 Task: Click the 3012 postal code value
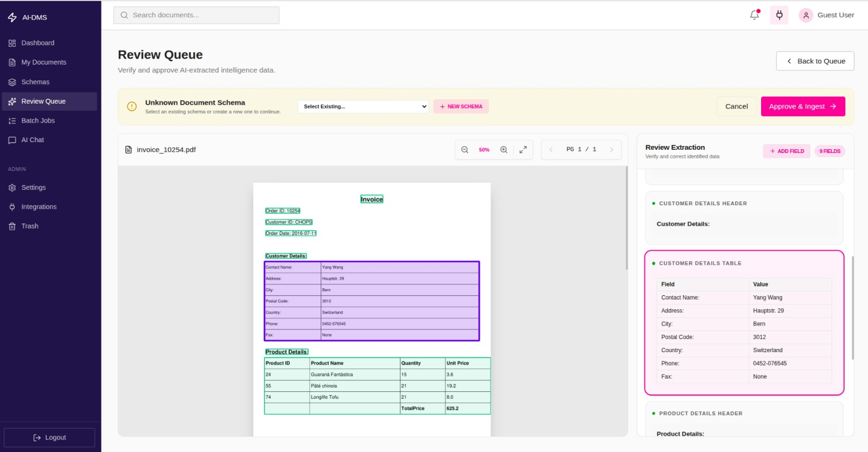790,337
